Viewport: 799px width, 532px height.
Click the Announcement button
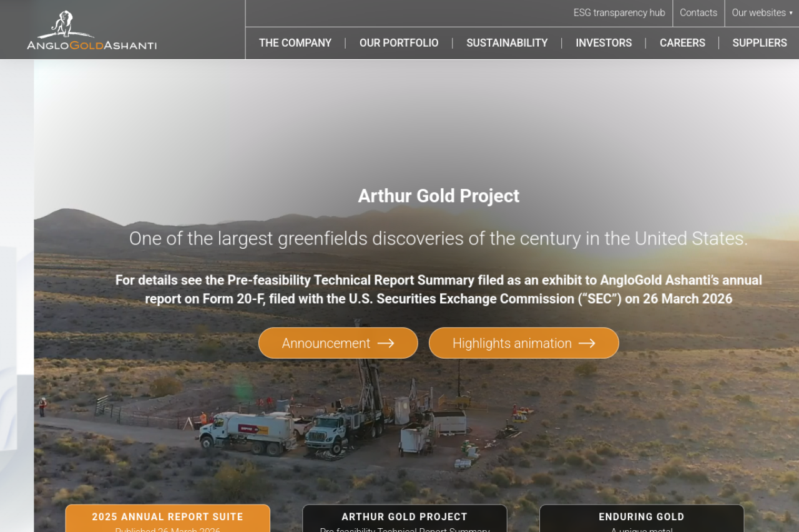pyautogui.click(x=338, y=343)
